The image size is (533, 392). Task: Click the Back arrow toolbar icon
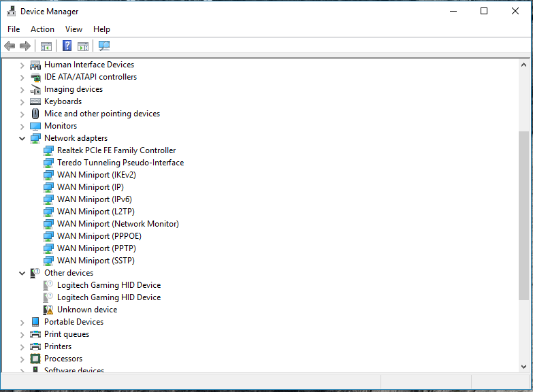point(10,46)
